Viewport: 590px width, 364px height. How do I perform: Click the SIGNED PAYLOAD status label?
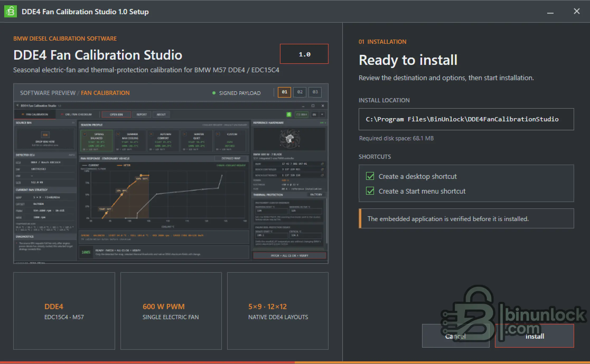[237, 93]
